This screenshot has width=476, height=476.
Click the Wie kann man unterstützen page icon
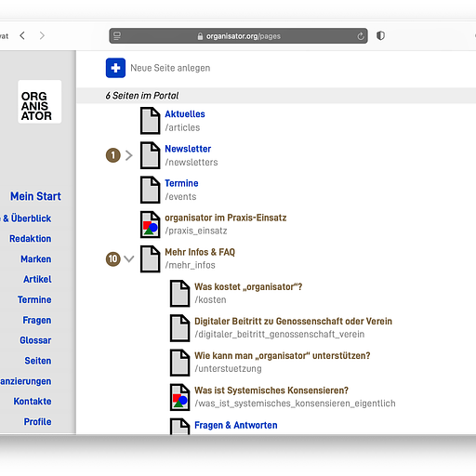[x=180, y=363]
